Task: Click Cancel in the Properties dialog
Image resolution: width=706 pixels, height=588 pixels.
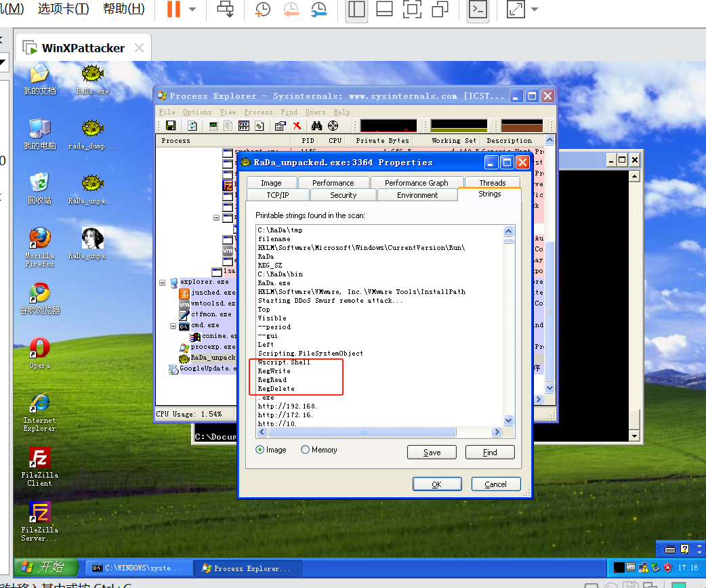Action: point(496,484)
